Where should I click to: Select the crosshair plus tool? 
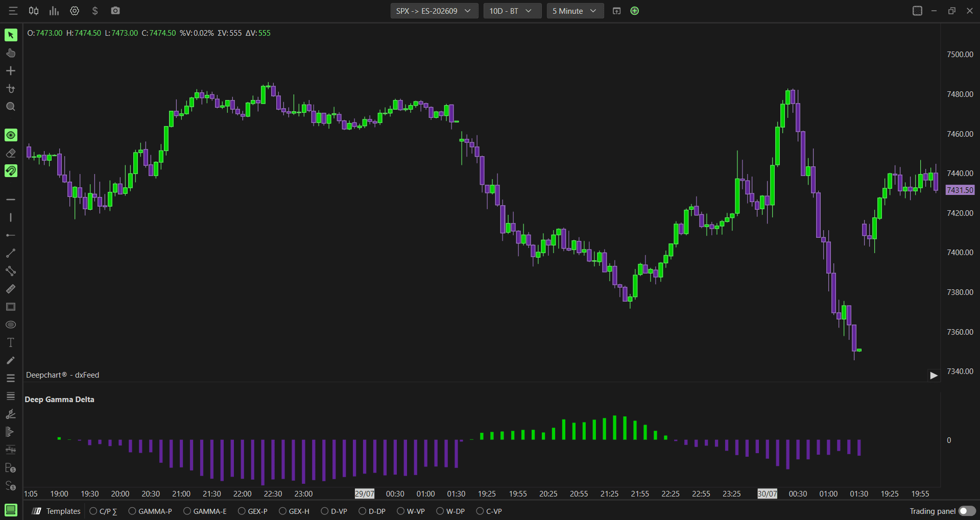pyautogui.click(x=11, y=71)
